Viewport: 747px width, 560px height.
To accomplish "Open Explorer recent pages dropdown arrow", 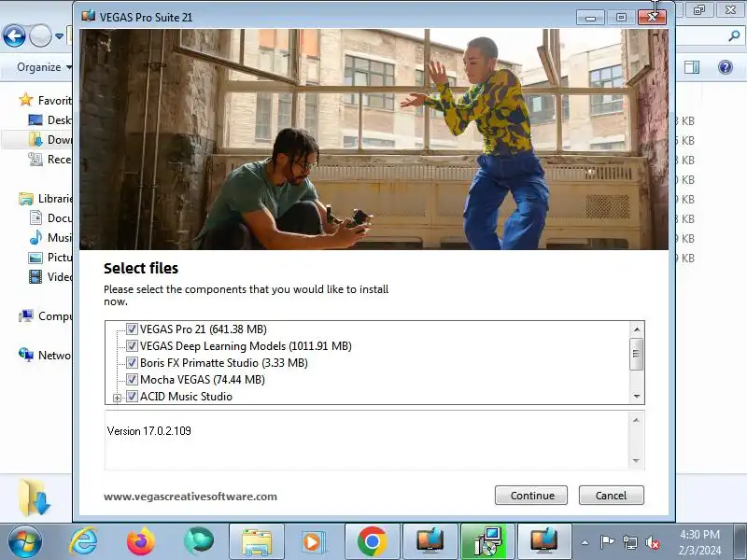I will click(x=59, y=36).
